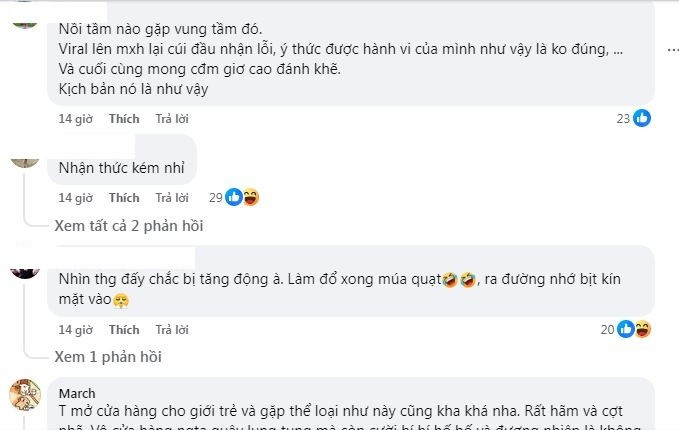The width and height of the screenshot is (679, 430).
Task: Click the haha reaction icon beside count 20
Action: click(x=643, y=329)
